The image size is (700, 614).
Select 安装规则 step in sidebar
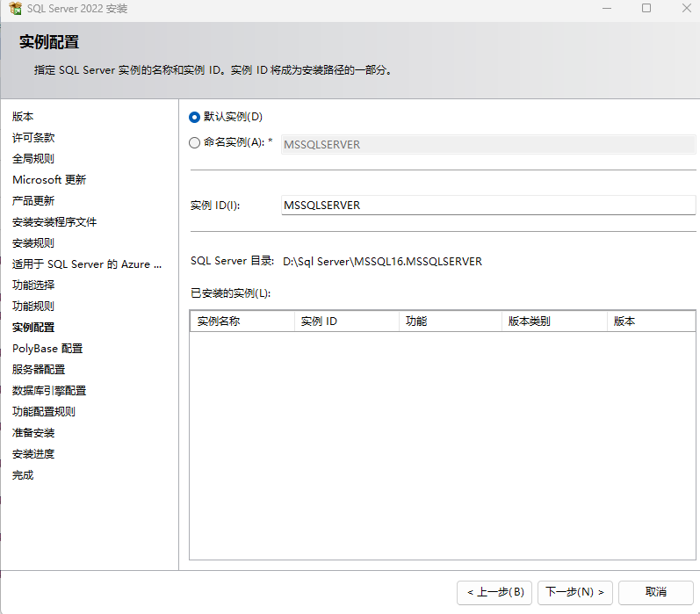point(33,243)
